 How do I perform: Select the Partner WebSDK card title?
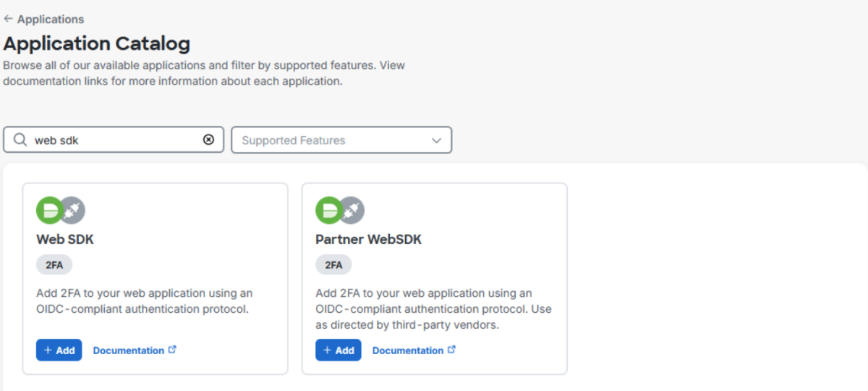[368, 240]
